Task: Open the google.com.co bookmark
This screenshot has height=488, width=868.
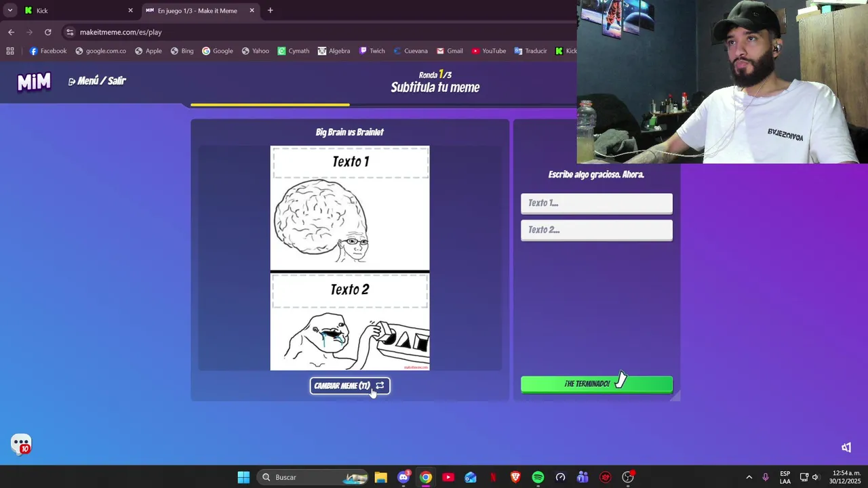Action: tap(100, 51)
